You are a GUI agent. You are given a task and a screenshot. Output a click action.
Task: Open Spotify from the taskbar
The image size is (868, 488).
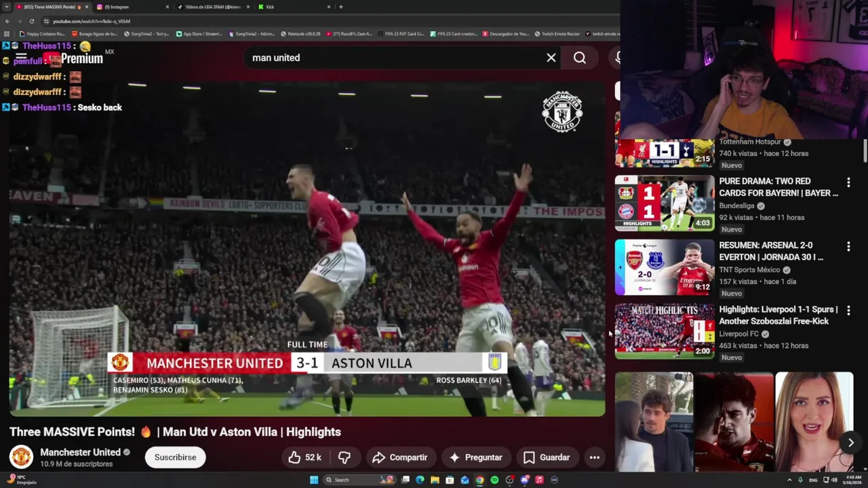(x=494, y=480)
